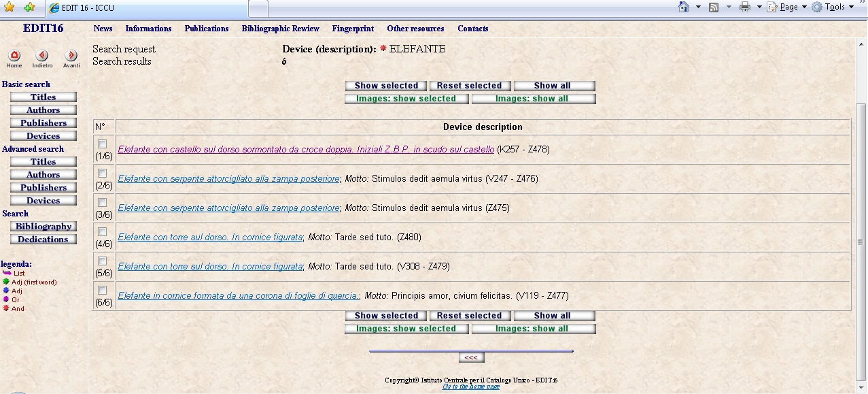Go back with the Indietro arrow icon
Viewport: 868px width, 394px height.
pyautogui.click(x=42, y=56)
